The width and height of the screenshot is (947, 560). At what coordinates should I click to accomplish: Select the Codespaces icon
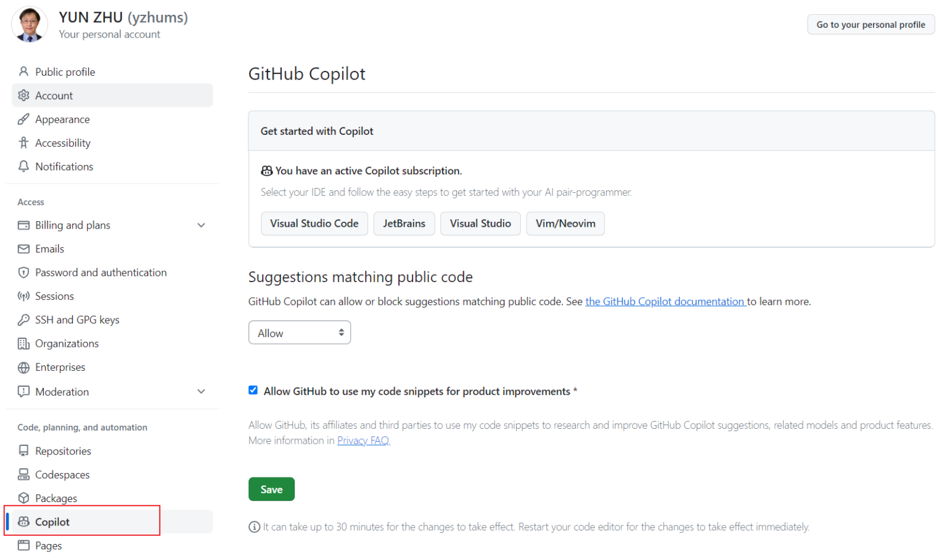[x=23, y=474]
